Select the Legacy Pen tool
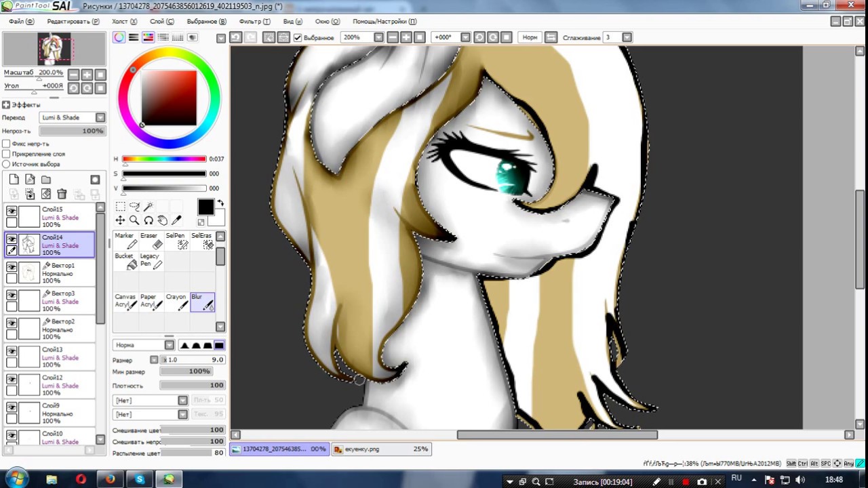This screenshot has height=488, width=868. tap(150, 261)
